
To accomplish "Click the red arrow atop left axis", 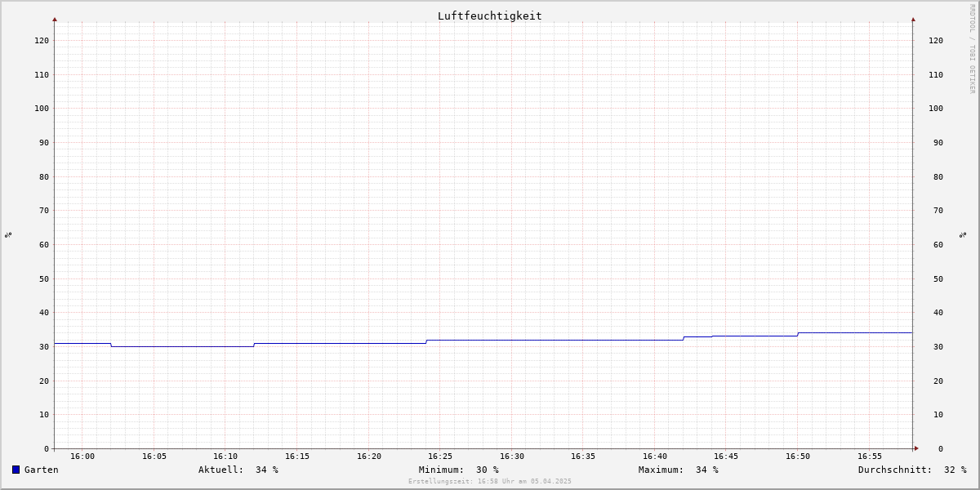I will tap(55, 19).
